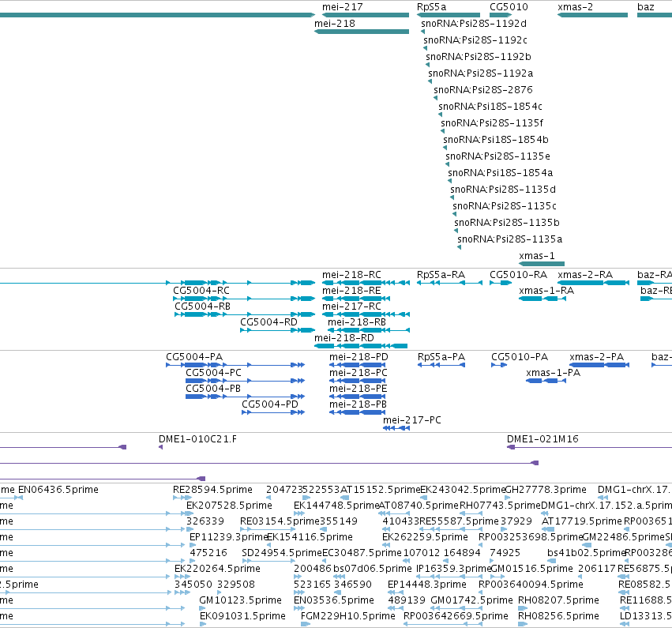
Task: Click snoRNA:Psi28S-1135e label
Action: [x=498, y=156]
